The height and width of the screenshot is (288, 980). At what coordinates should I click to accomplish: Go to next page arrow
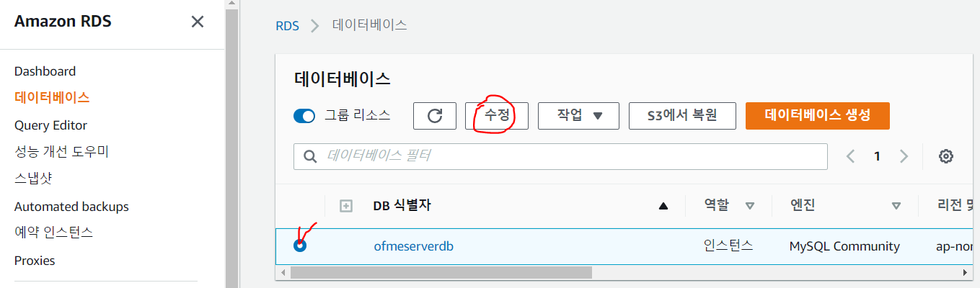[x=904, y=156]
